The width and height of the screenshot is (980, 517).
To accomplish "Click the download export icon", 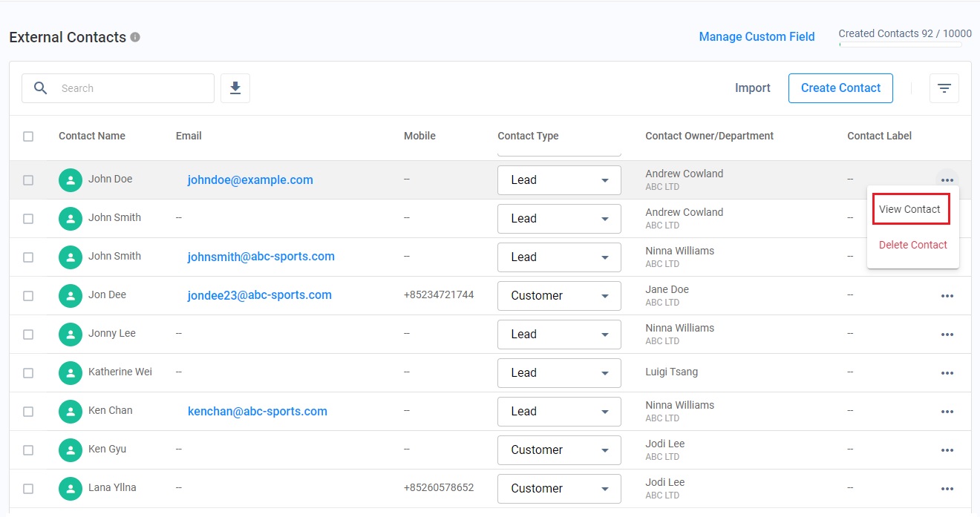I will click(235, 88).
